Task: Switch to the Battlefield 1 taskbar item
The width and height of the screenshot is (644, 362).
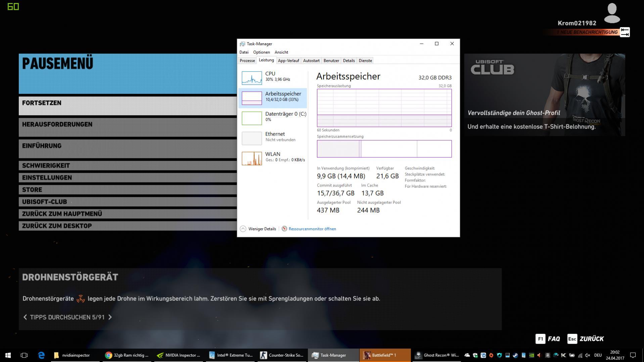Action: pyautogui.click(x=385, y=355)
